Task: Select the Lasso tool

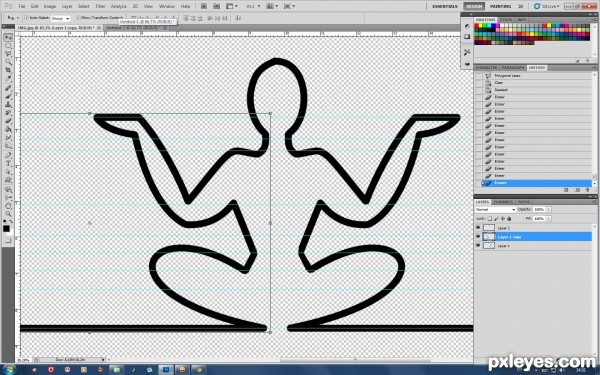Action: pos(8,54)
